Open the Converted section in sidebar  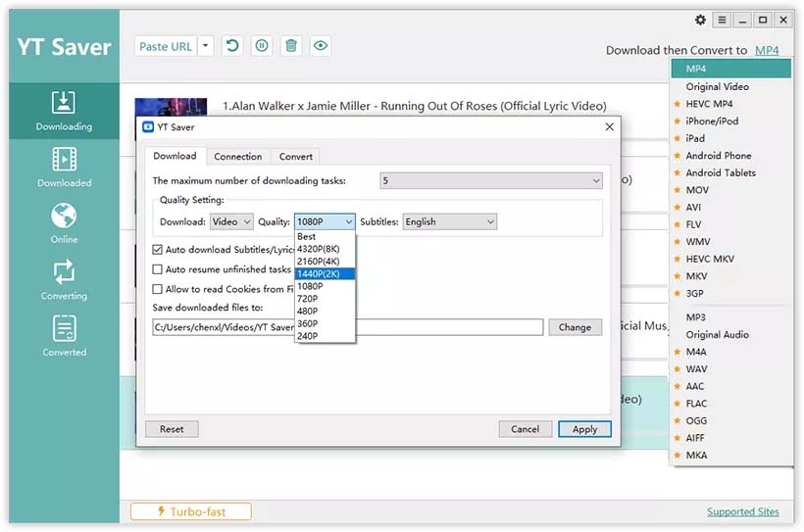pyautogui.click(x=64, y=336)
